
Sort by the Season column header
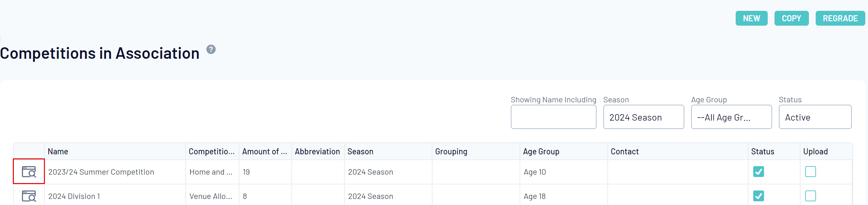tap(360, 152)
